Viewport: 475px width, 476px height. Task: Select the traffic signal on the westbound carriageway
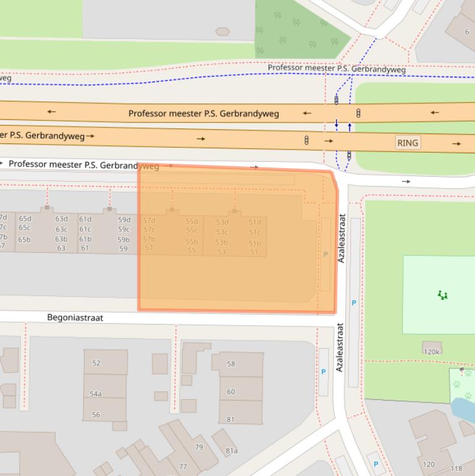tap(358, 113)
